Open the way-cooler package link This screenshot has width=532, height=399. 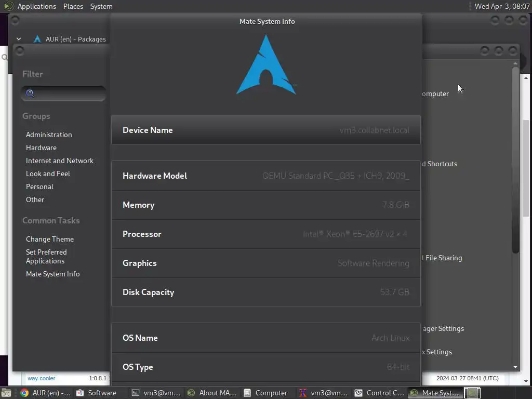tap(41, 378)
